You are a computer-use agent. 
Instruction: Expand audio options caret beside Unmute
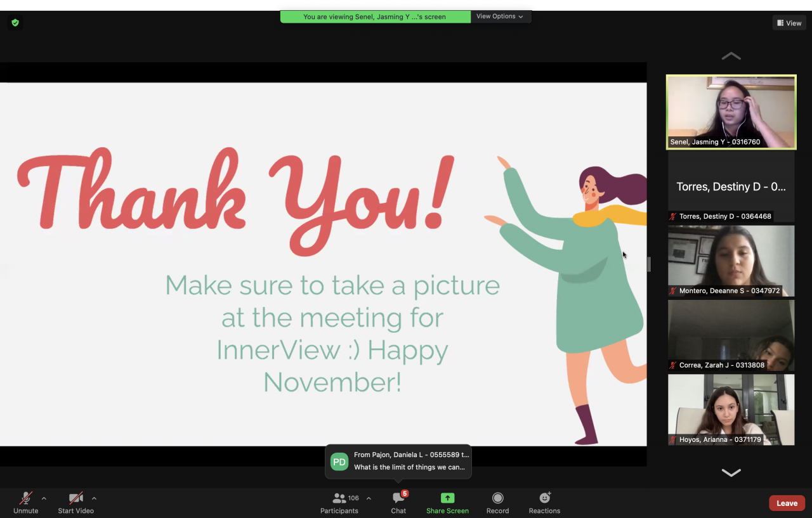click(x=44, y=498)
